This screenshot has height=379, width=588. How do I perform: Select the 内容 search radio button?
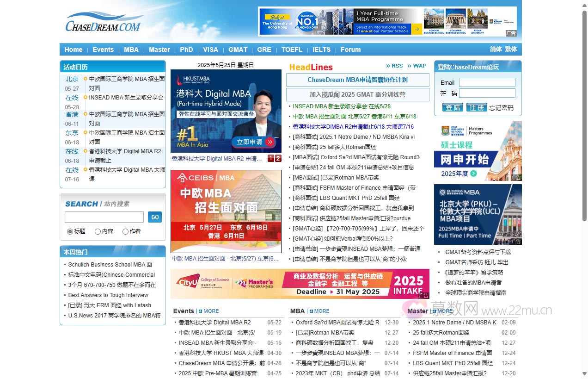(x=98, y=231)
